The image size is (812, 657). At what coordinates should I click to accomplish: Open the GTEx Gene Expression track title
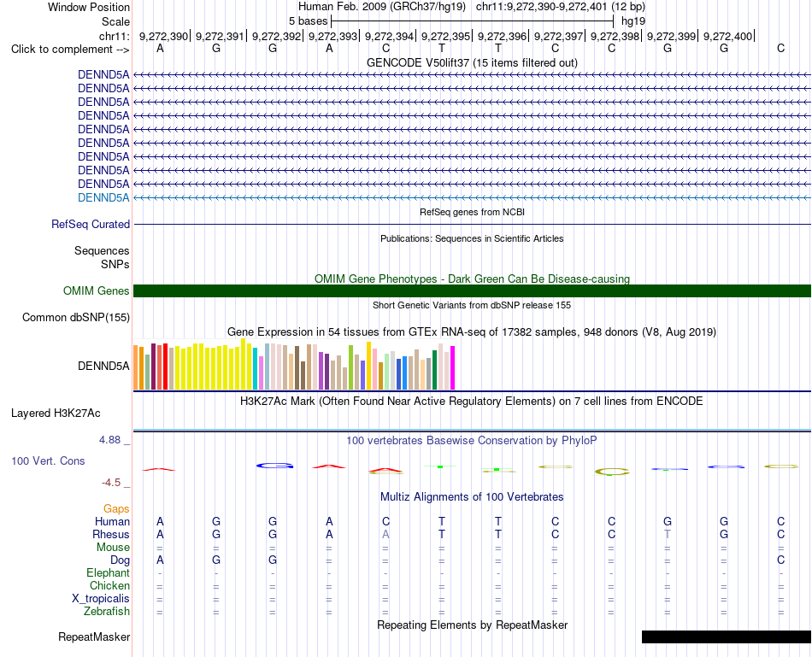(472, 331)
